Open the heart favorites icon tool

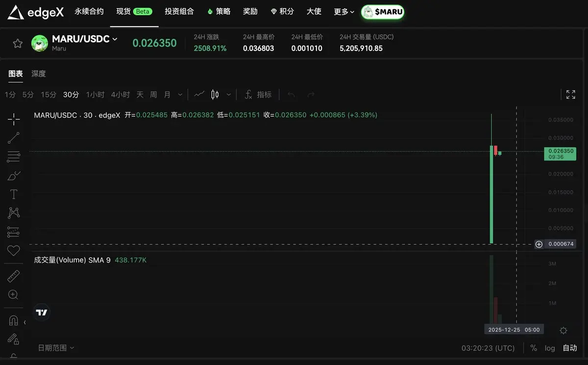click(14, 251)
